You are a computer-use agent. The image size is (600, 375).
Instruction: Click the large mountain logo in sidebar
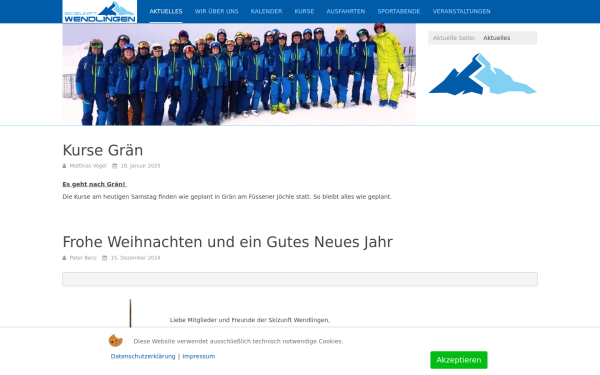click(x=482, y=74)
